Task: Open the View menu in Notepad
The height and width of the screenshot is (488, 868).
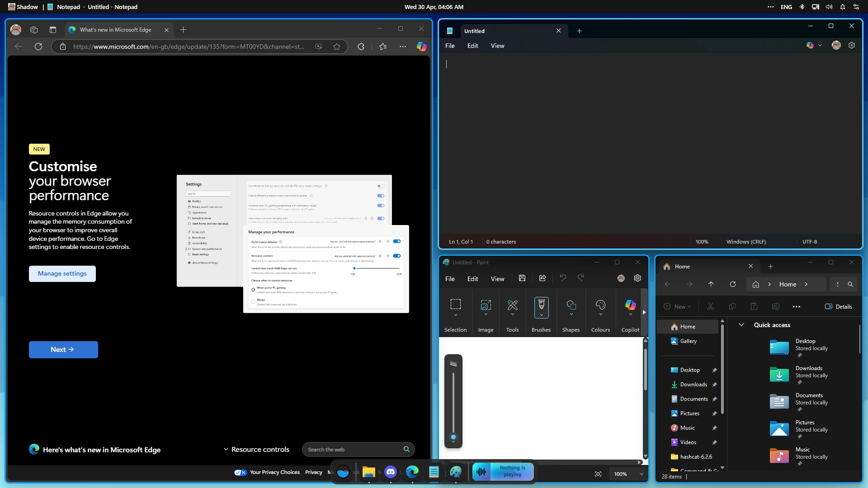Action: [497, 46]
